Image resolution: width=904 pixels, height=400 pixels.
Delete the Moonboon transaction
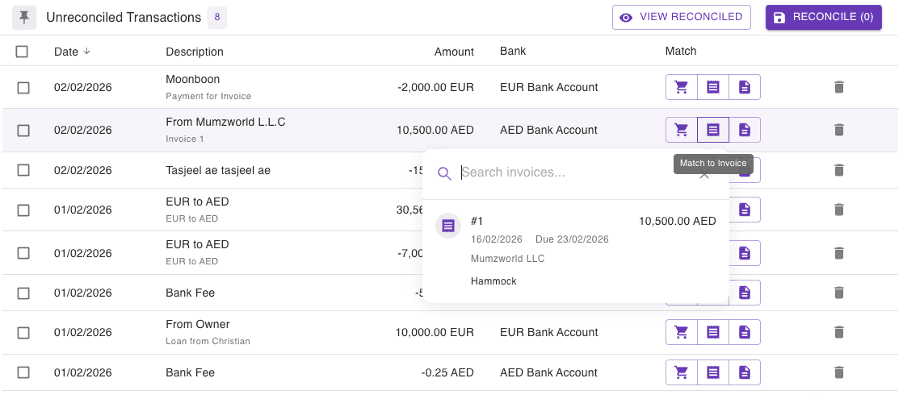tap(839, 87)
